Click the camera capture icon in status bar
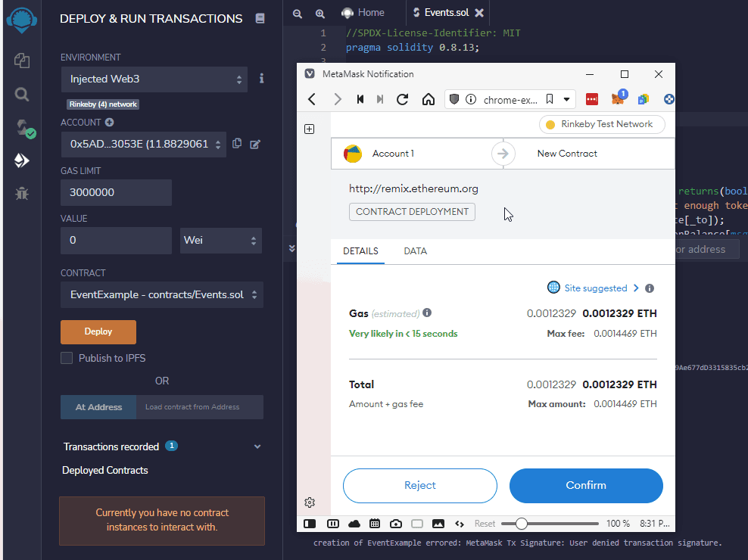The height and width of the screenshot is (560, 748). click(x=396, y=524)
